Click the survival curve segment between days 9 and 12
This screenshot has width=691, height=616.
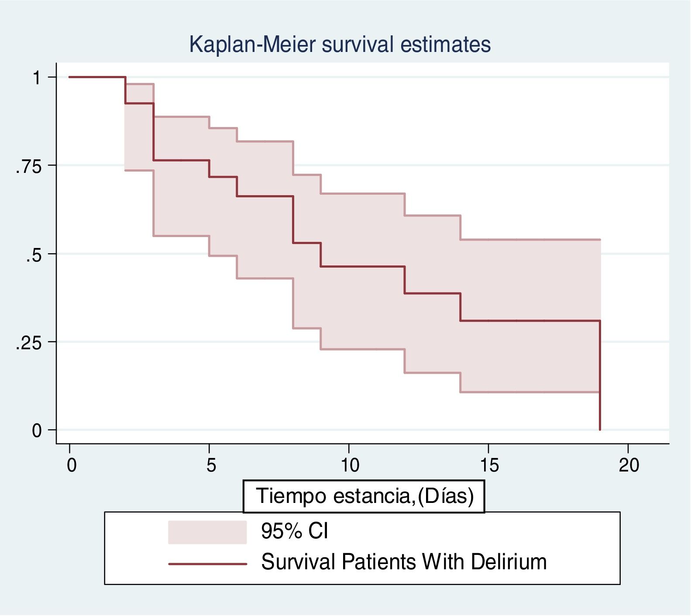tap(362, 266)
